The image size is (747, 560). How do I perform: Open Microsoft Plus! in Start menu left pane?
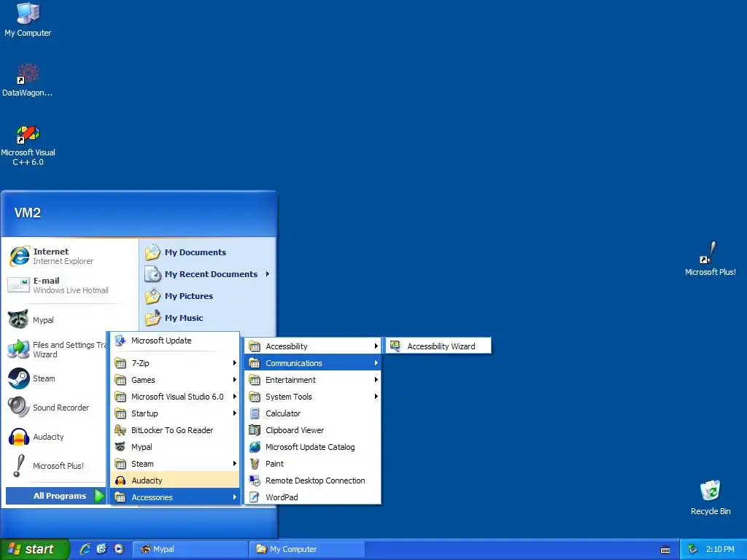coord(56,466)
